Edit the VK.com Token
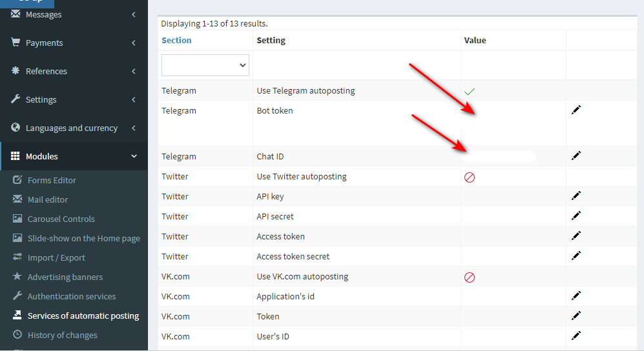 576,316
